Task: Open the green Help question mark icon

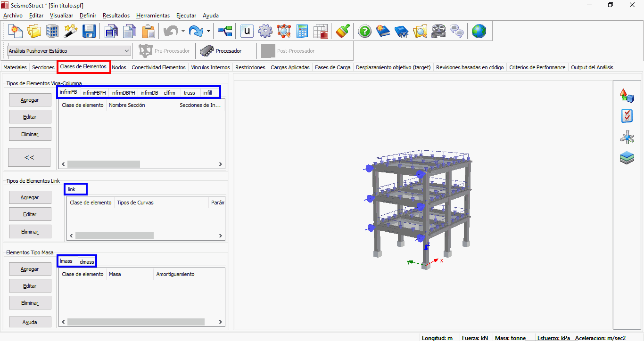Action: point(365,32)
